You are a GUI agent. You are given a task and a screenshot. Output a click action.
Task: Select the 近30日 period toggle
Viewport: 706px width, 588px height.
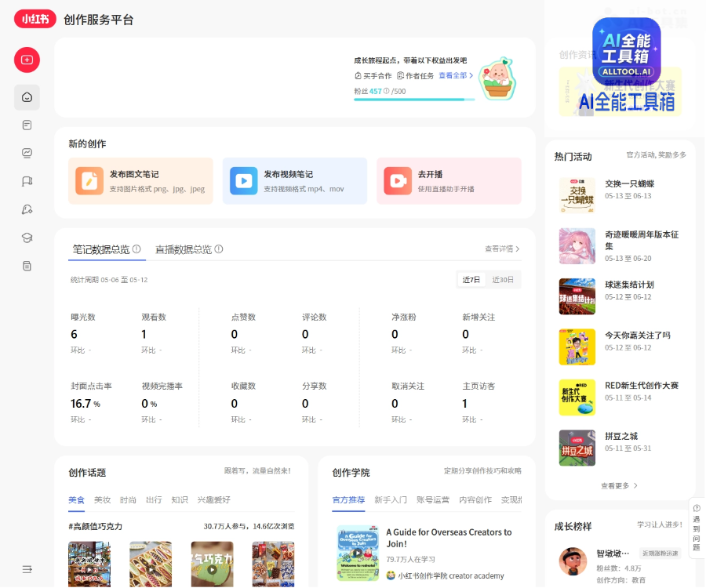(503, 280)
